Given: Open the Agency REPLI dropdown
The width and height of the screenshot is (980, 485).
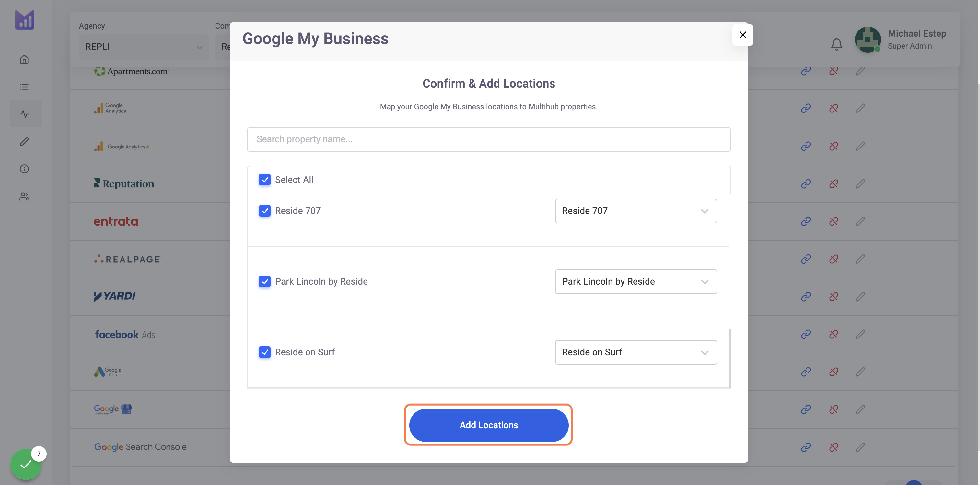Looking at the screenshot, I should pyautogui.click(x=144, y=47).
